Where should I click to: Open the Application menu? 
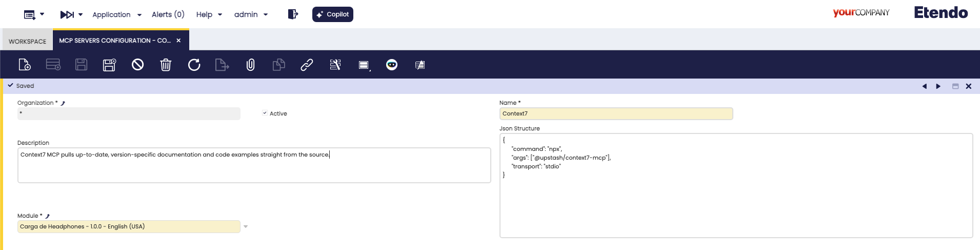(117, 14)
